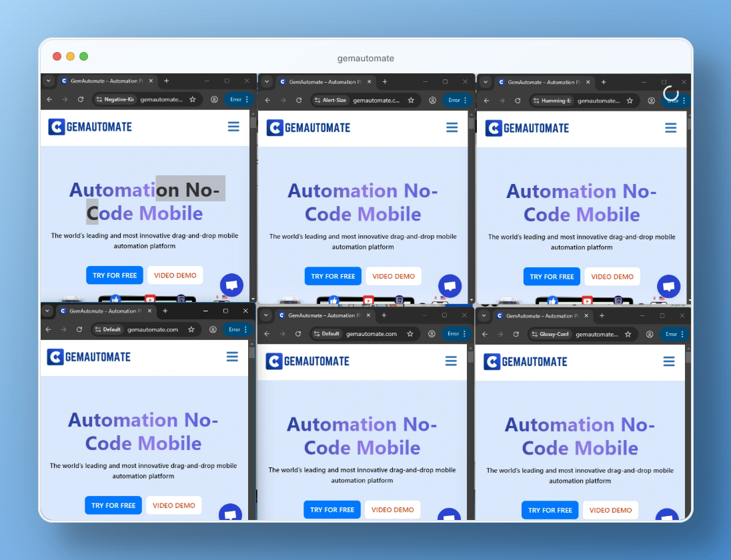Click VIDEO DEMO in the Glossy-Conf window
731x560 pixels.
point(610,510)
